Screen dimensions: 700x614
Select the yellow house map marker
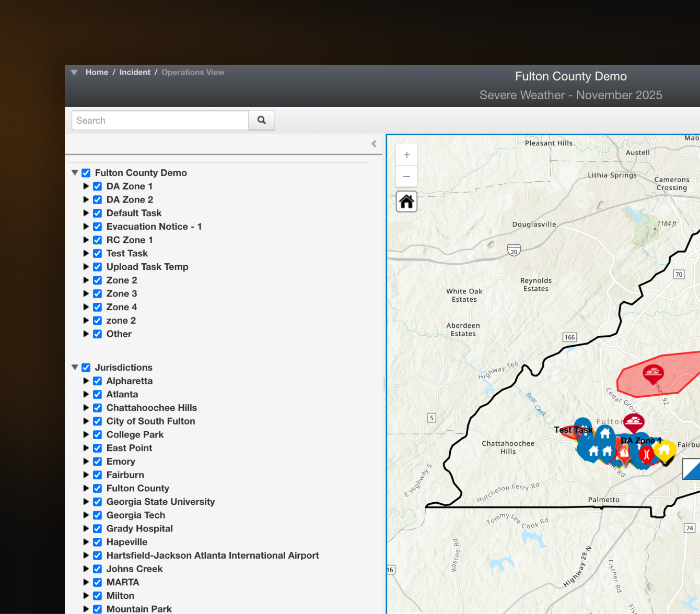click(664, 451)
